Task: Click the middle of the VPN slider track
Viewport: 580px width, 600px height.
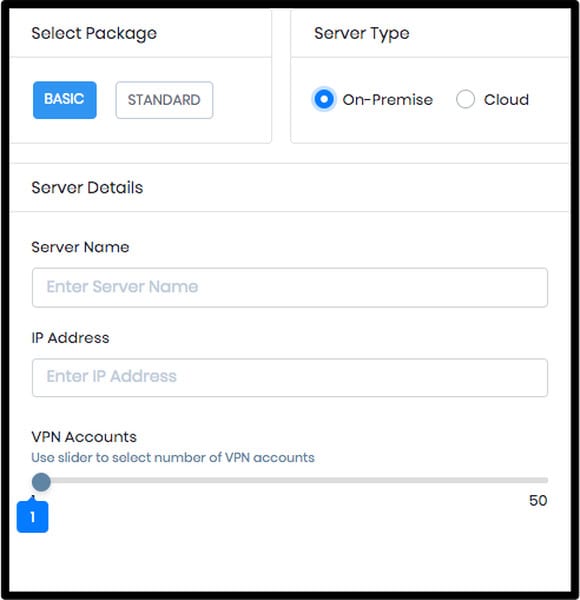Action: [x=290, y=480]
